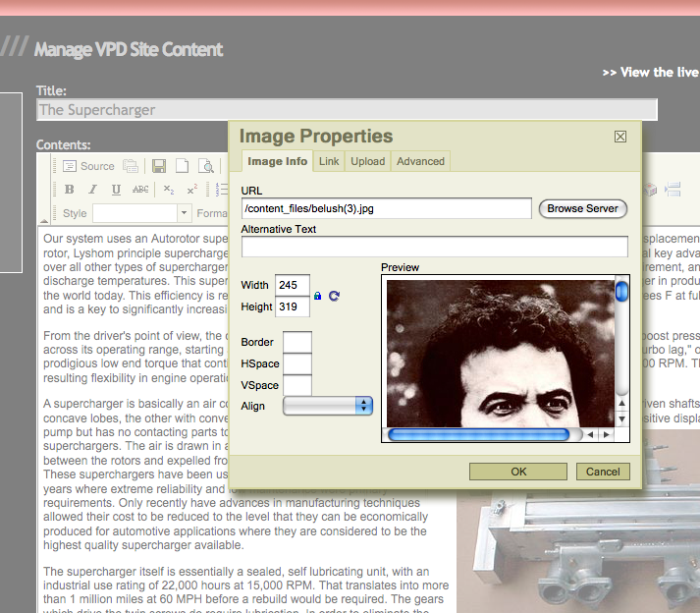Toggle the lock ratio padlock icon
This screenshot has height=613, width=700.
(x=317, y=296)
